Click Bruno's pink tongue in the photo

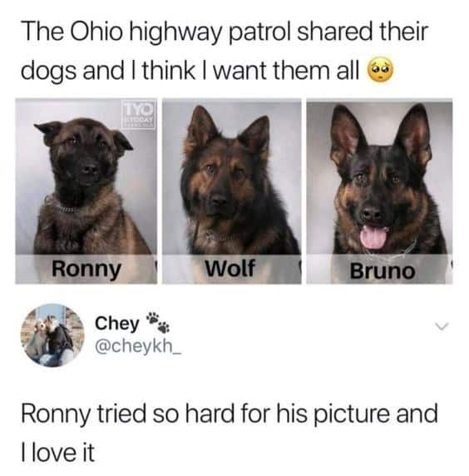tap(373, 236)
